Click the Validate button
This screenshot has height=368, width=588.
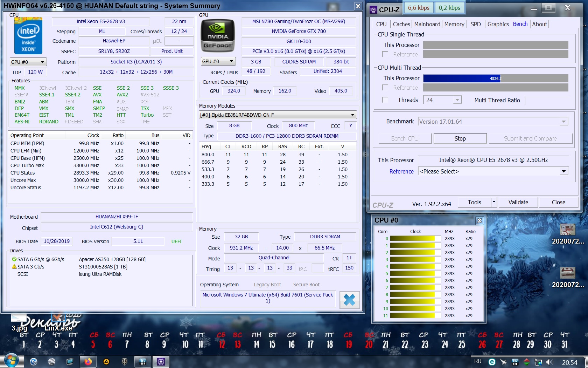pyautogui.click(x=518, y=202)
